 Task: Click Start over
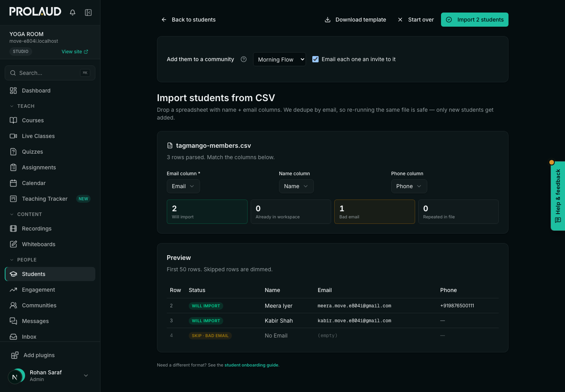click(416, 20)
